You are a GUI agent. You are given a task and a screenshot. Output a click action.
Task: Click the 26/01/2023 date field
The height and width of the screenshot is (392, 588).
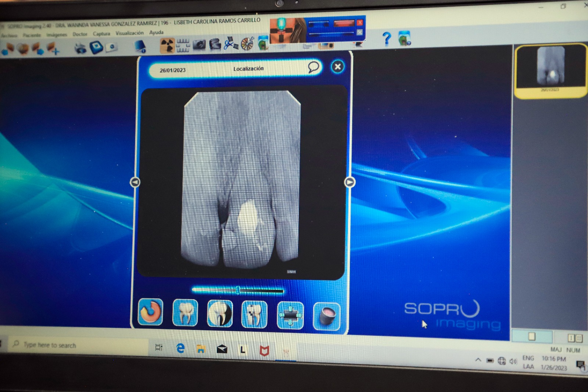point(172,70)
